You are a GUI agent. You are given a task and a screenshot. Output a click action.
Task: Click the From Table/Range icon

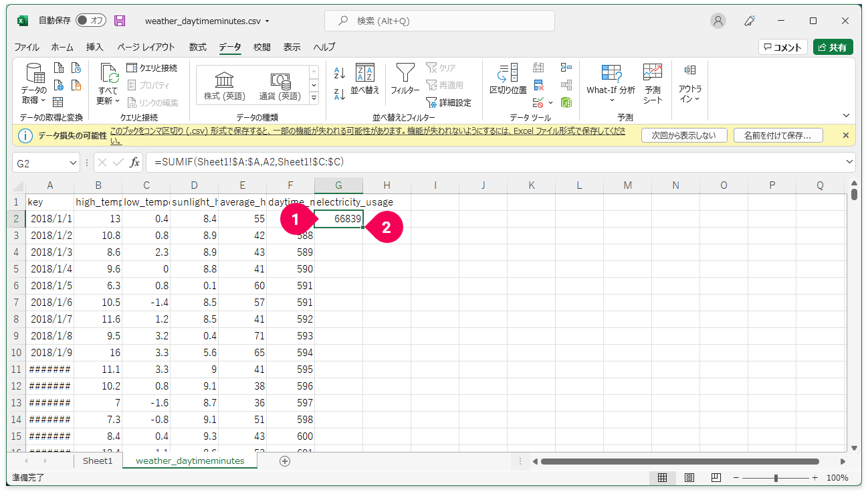pos(58,102)
